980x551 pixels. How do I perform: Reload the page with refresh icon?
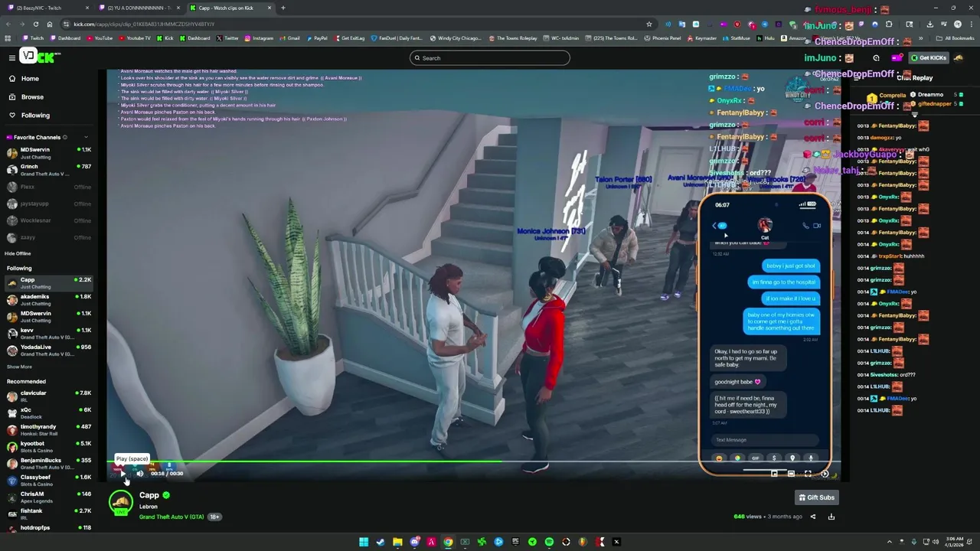[35, 24]
